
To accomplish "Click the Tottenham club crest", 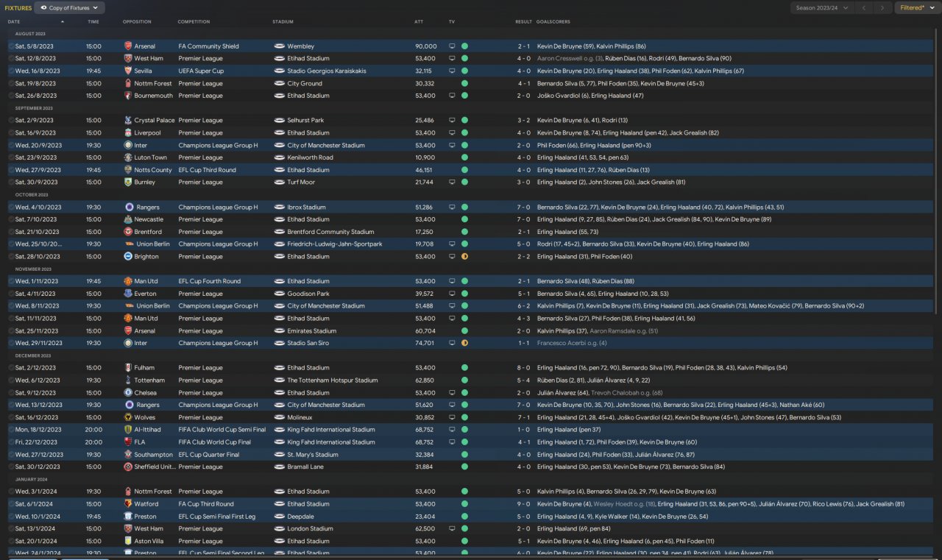I will pyautogui.click(x=129, y=380).
